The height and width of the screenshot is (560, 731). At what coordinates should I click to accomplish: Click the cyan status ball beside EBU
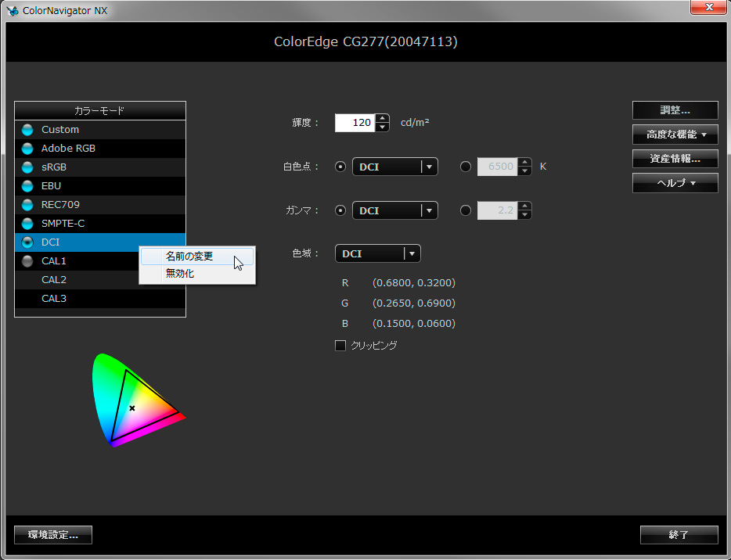click(x=27, y=186)
